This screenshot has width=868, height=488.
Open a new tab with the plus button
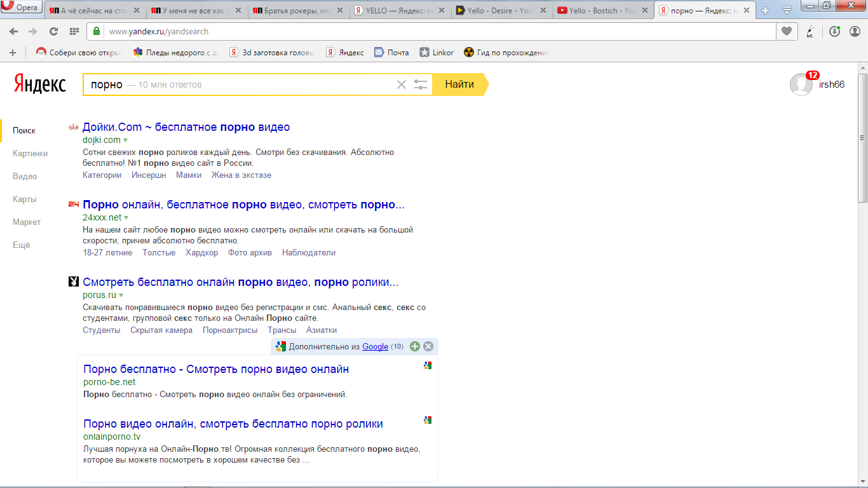tap(766, 11)
